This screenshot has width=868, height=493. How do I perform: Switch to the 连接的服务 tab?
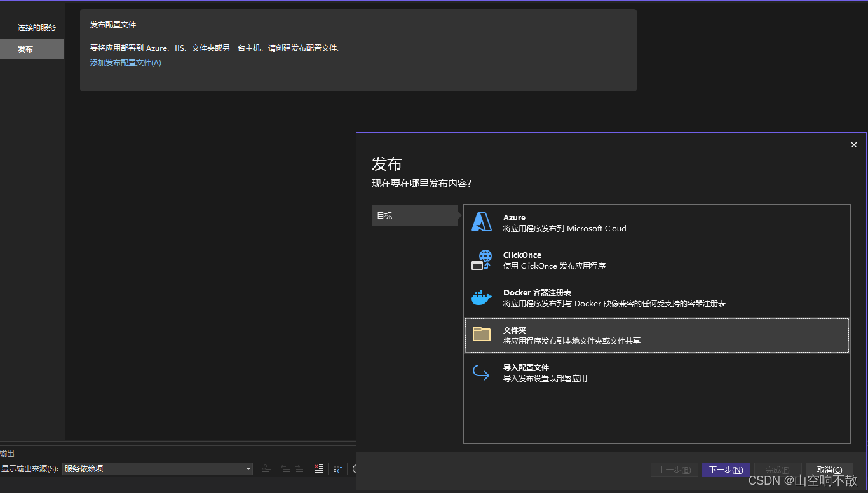(32, 28)
